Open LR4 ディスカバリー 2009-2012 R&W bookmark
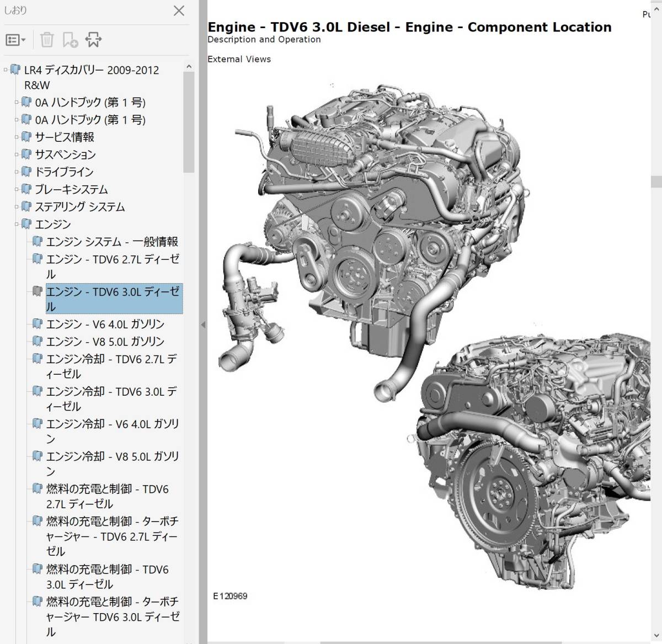This screenshot has width=662, height=644. pyautogui.click(x=92, y=78)
